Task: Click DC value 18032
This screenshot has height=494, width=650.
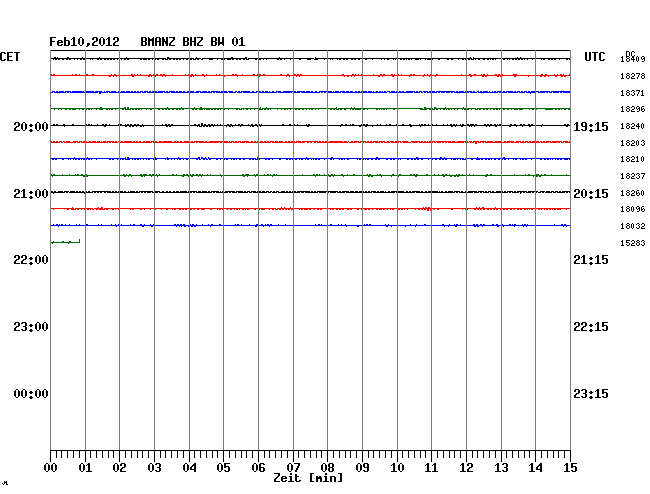Action: pyautogui.click(x=633, y=226)
